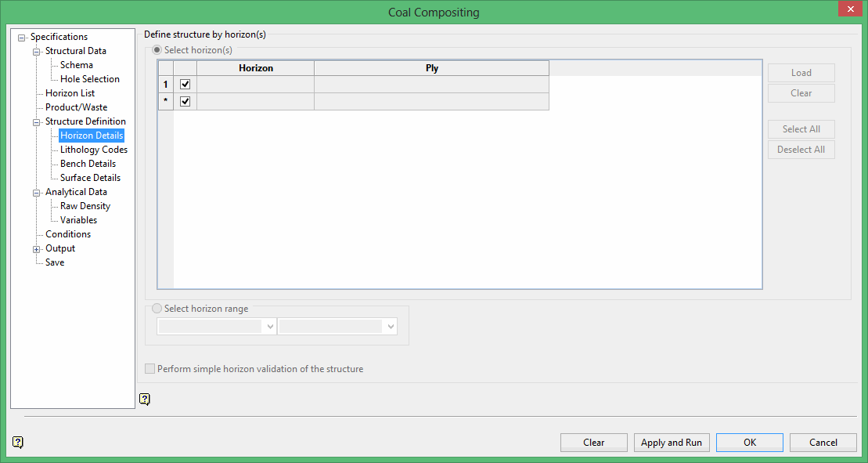
Task: Select Horizon List in the tree
Action: (x=70, y=93)
